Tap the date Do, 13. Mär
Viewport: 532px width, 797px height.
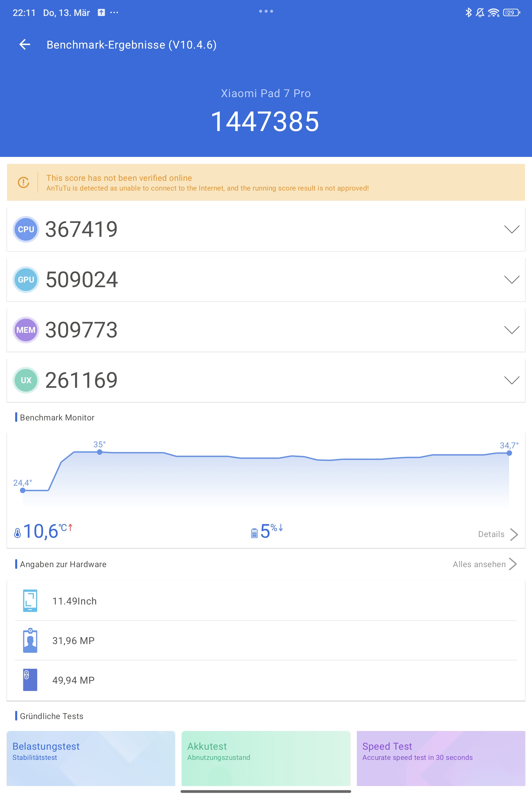[x=66, y=13]
